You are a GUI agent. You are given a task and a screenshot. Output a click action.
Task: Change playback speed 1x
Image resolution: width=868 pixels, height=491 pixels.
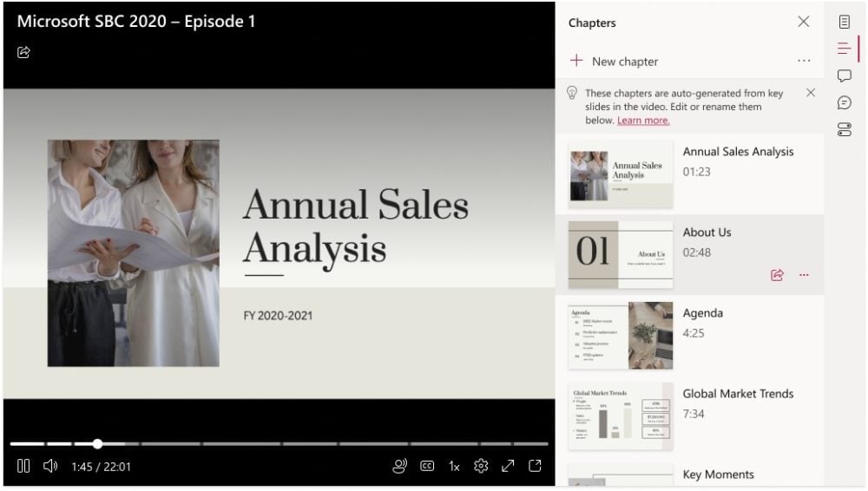tap(454, 467)
